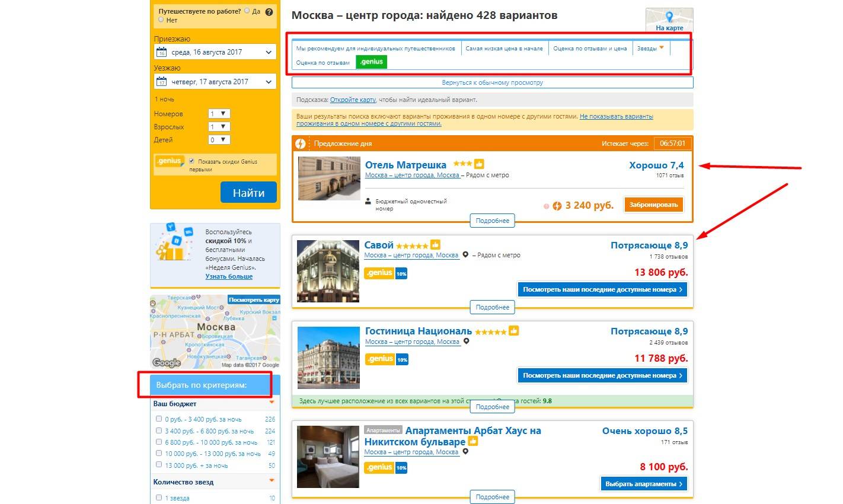The width and height of the screenshot is (843, 504).
Task: Click Забронировать for Отель Матрешка
Action: pos(653,205)
